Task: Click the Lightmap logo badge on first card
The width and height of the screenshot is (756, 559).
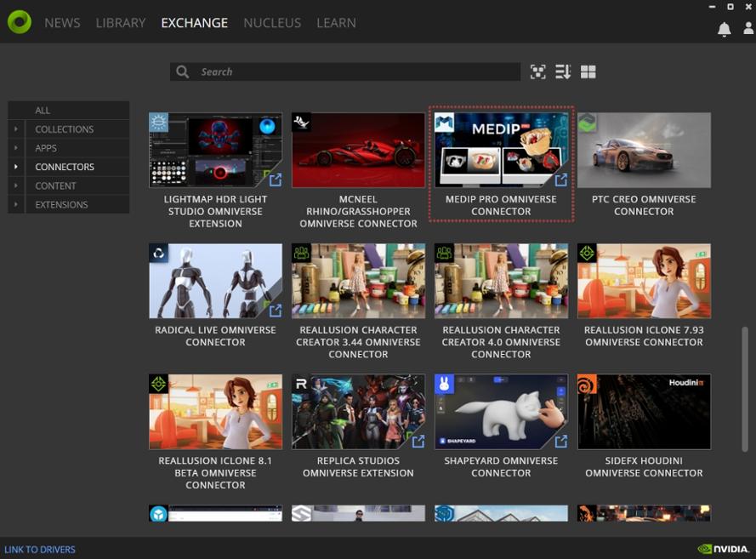Action: [159, 123]
